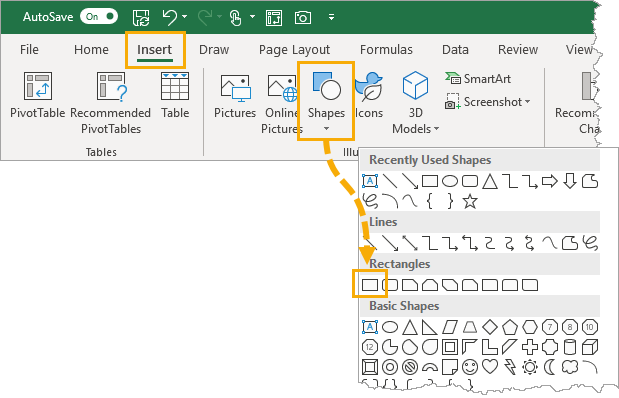Screen dimensions: 619x398
Task: Select the Cube shape
Action: click(589, 347)
